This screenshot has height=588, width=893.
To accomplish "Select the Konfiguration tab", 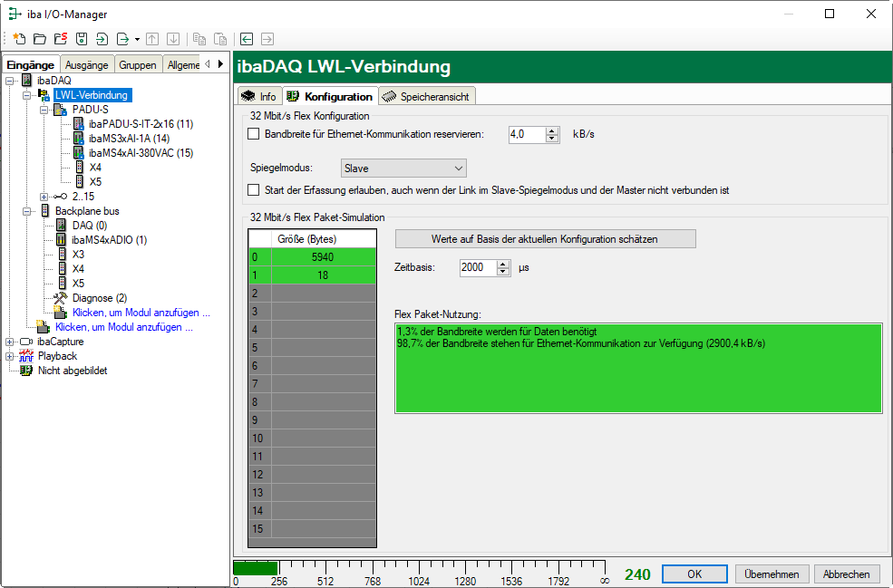I will coord(330,96).
